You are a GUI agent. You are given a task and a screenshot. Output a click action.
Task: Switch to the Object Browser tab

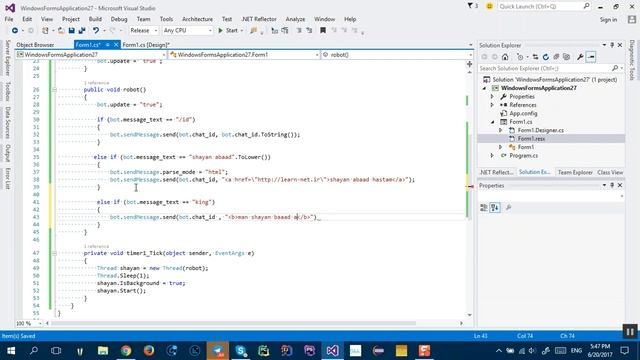point(35,45)
